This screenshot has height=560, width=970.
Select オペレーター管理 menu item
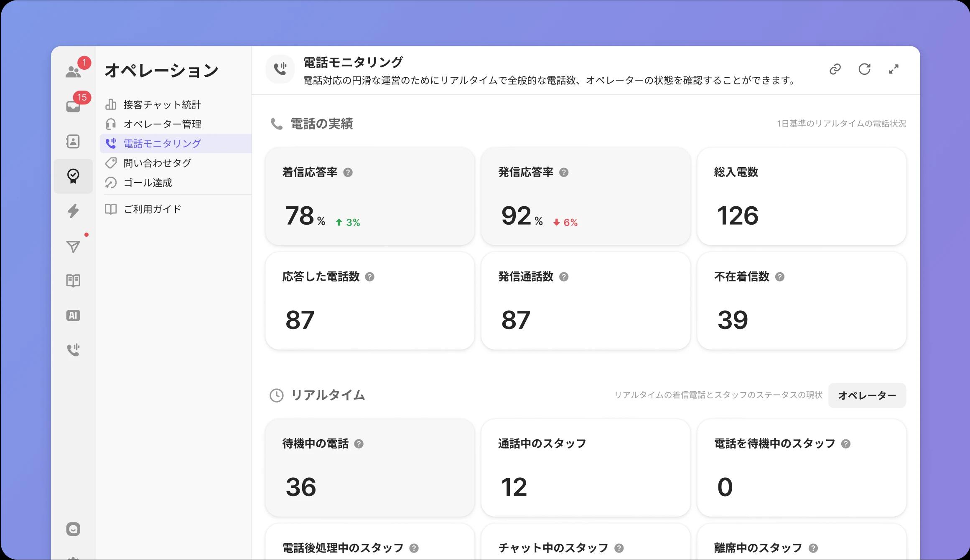pyautogui.click(x=162, y=124)
